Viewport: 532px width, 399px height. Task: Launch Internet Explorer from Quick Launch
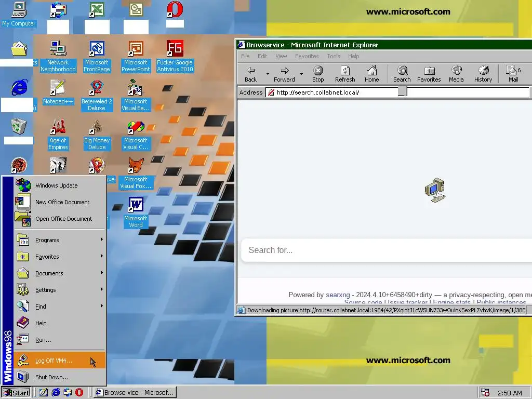[x=56, y=393]
